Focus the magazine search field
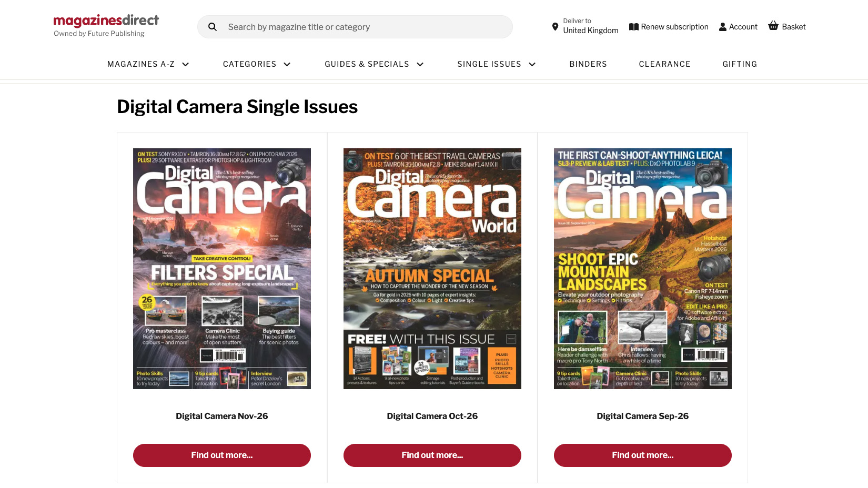The image size is (868, 488). pos(355,27)
